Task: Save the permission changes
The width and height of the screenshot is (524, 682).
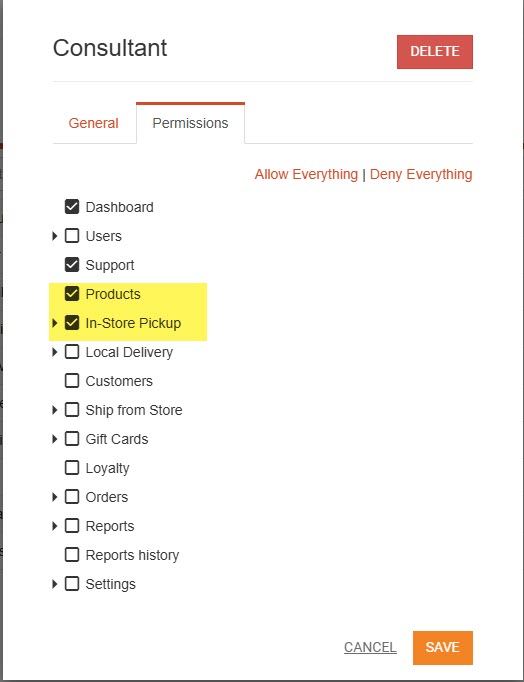Action: point(443,647)
